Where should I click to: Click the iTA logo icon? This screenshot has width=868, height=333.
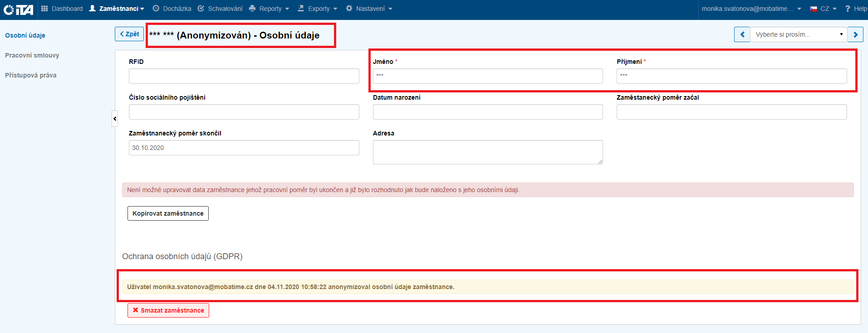tap(18, 10)
